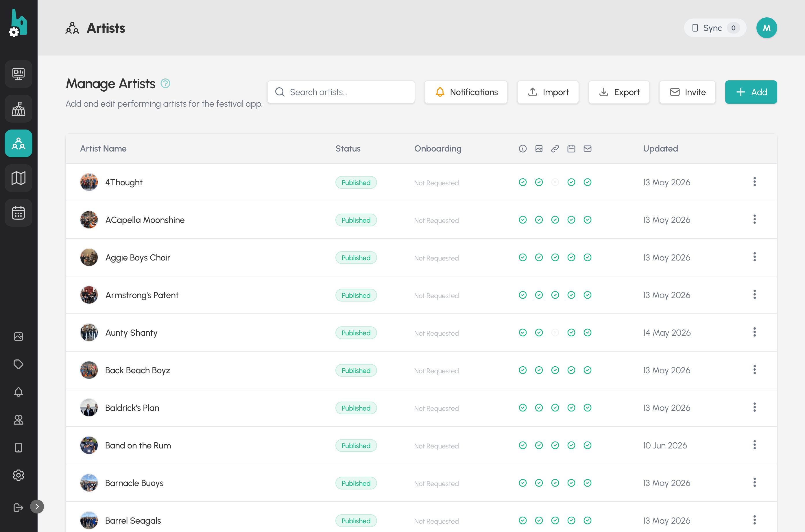The width and height of the screenshot is (805, 532).
Task: Open the Notifications button
Action: [466, 92]
